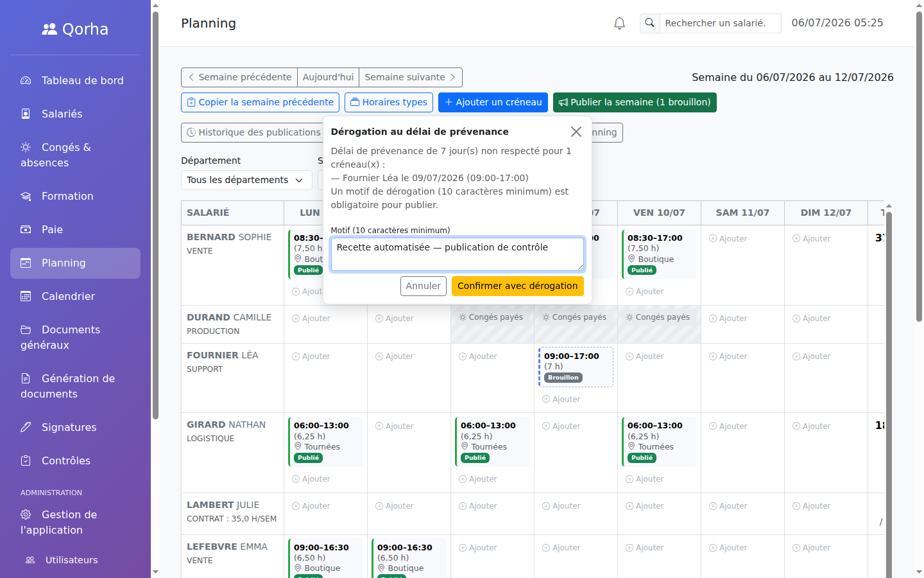The width and height of the screenshot is (924, 578).
Task: Click the BERNARD SOPHIE employee name
Action: [229, 237]
